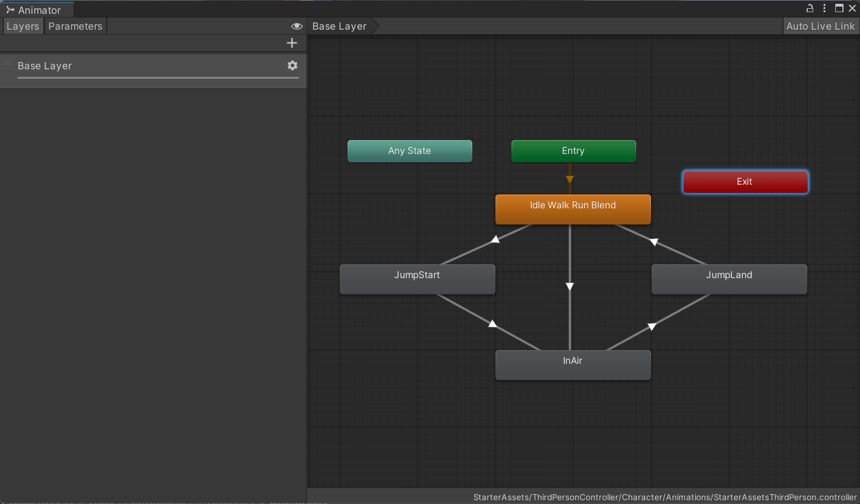Click the controller asset path text
The image size is (860, 504).
(x=665, y=497)
